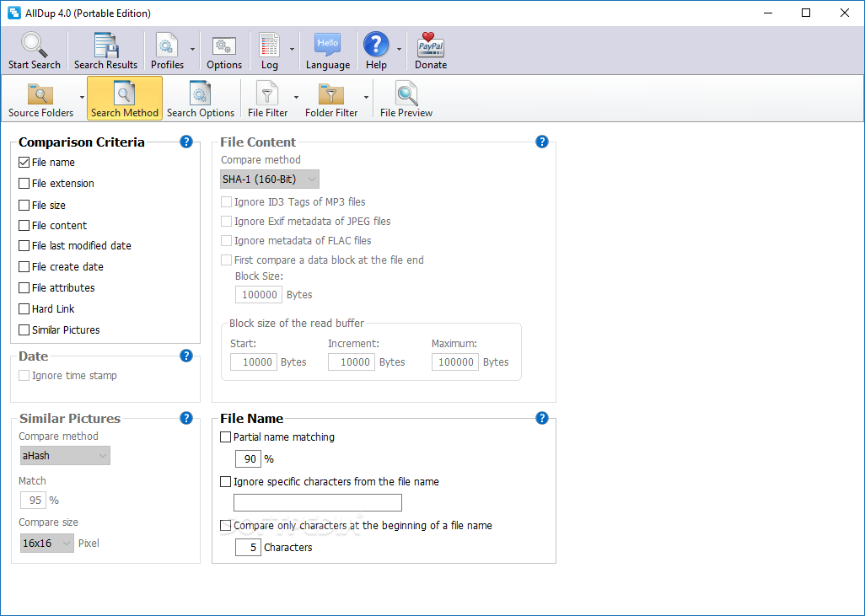Enable the File extension checkbox
865x616 pixels.
click(24, 183)
